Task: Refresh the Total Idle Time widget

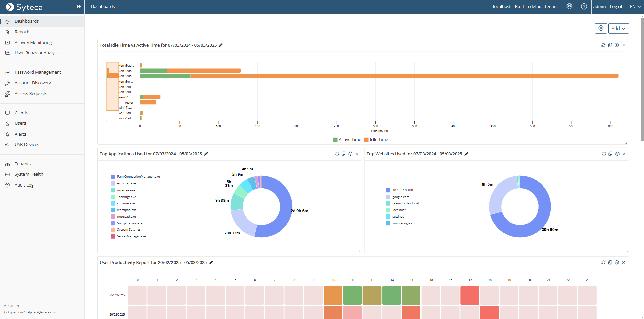Action: [x=603, y=45]
